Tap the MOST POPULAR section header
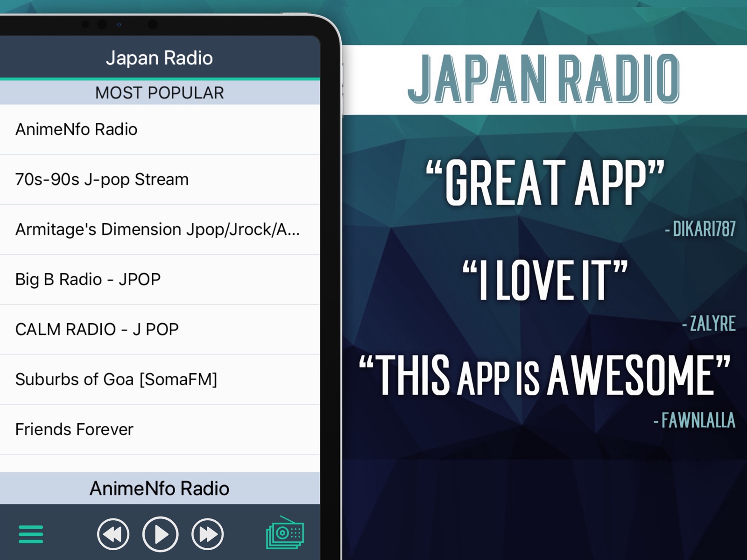The height and width of the screenshot is (560, 747). (x=160, y=92)
